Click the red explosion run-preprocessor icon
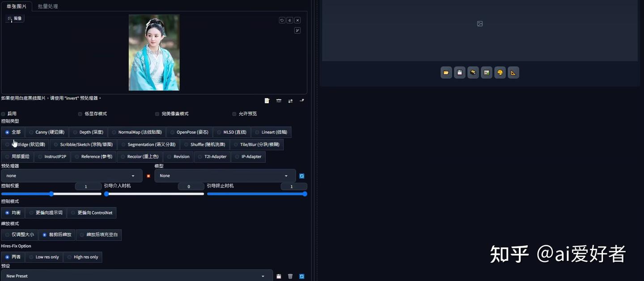The height and width of the screenshot is (281, 644). pos(148,176)
